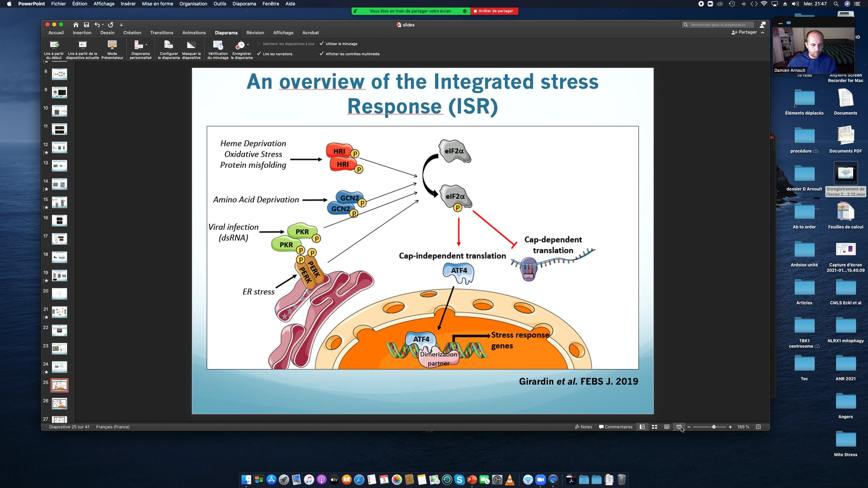This screenshot has height=488, width=868.
Task: Open Skype in the Dock
Action: [x=459, y=480]
